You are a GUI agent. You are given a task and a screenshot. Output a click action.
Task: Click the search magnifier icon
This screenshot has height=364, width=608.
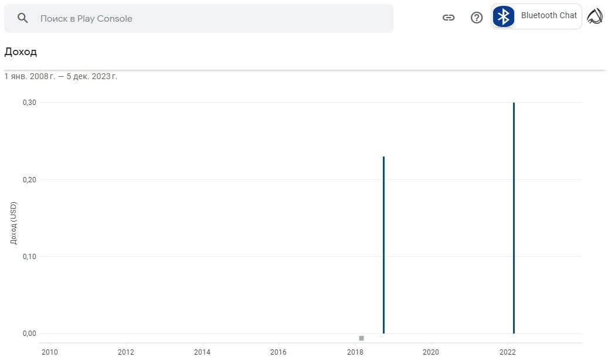click(23, 18)
